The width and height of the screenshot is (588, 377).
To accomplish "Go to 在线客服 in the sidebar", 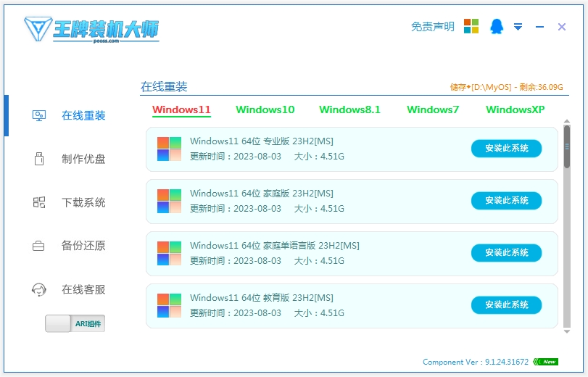I will tap(83, 289).
